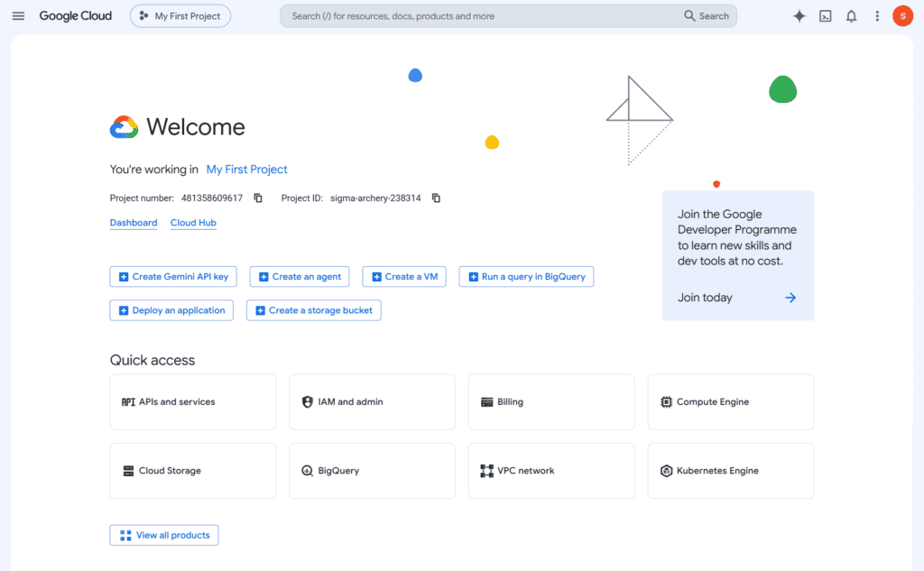
Task: Click Create an agent
Action: (x=300, y=276)
